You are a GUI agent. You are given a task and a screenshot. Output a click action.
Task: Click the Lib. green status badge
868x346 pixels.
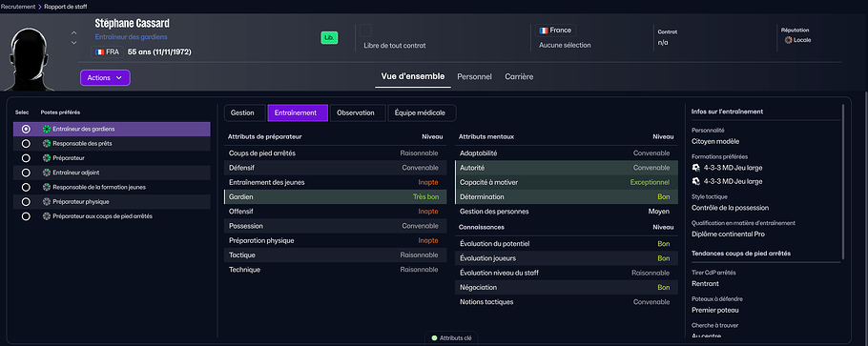click(329, 37)
